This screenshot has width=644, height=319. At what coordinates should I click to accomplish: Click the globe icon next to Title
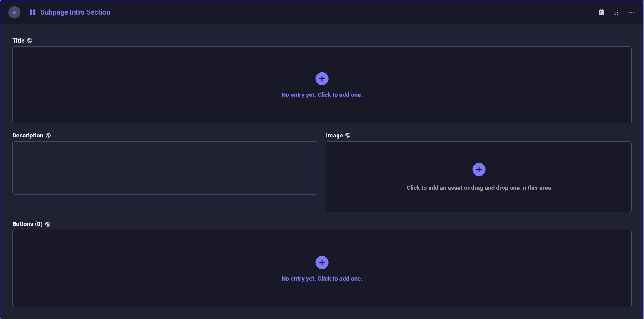30,41
